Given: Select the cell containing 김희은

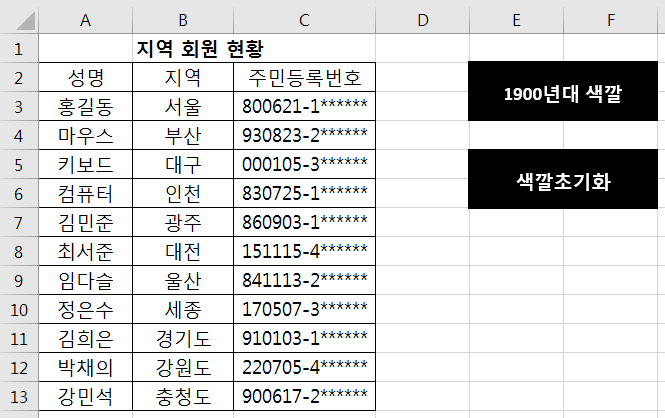Looking at the screenshot, I should click(86, 338).
